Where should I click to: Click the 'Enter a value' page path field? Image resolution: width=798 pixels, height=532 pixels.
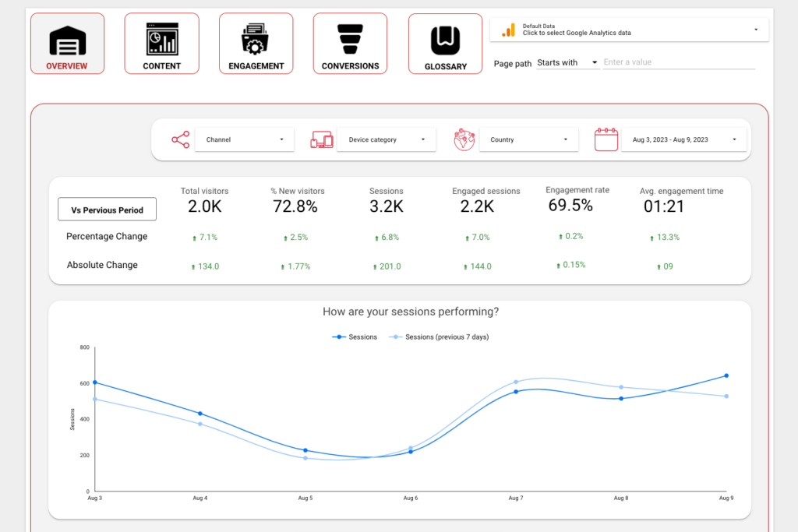pos(678,62)
